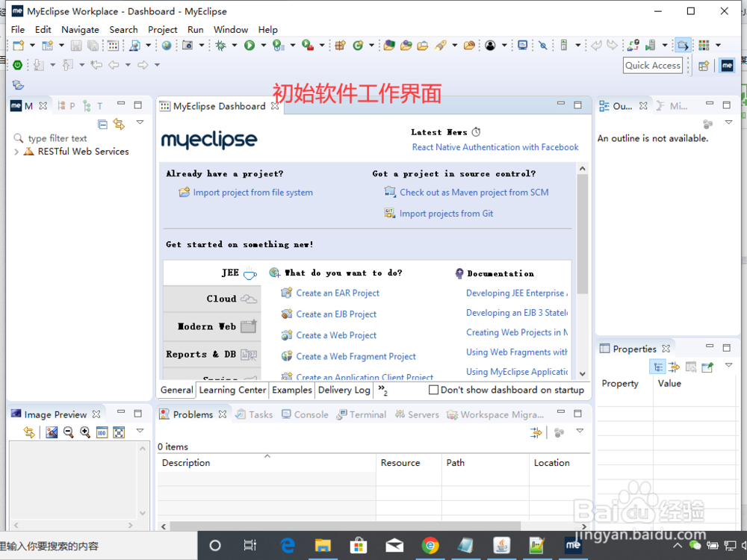Click the blue monitor icon in the toolbar
747x560 pixels.
pos(523,46)
